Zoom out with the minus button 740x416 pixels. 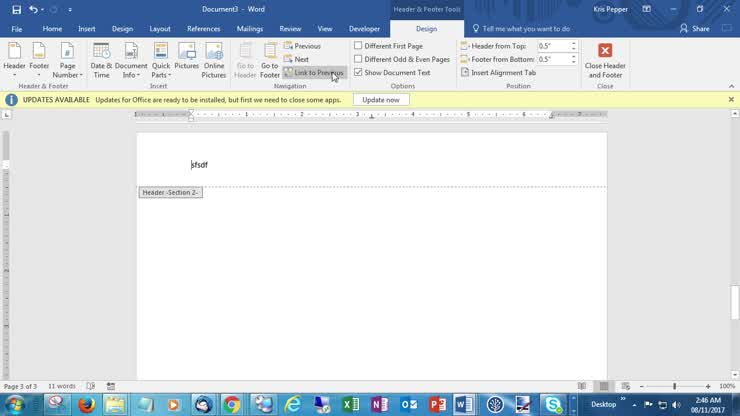641,386
